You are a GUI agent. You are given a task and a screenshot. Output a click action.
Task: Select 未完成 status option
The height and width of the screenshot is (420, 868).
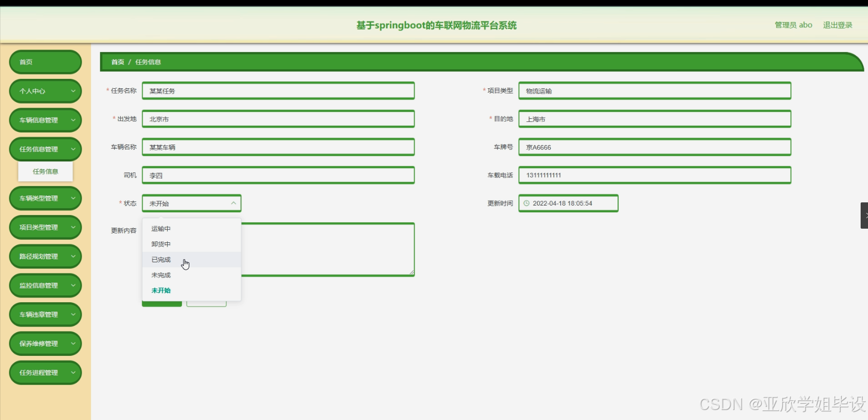[191, 275]
